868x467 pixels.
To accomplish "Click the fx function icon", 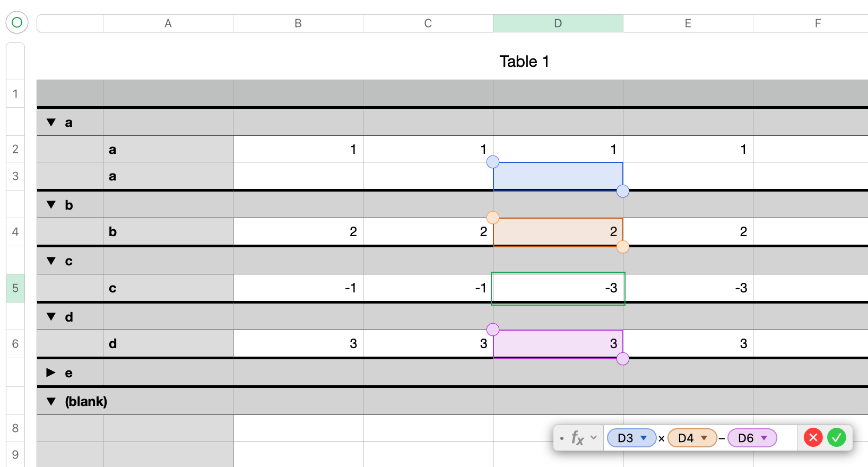I will point(577,438).
